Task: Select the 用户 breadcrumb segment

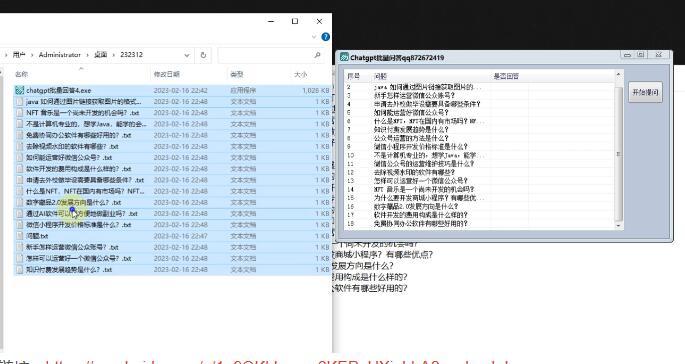Action: [x=19, y=55]
